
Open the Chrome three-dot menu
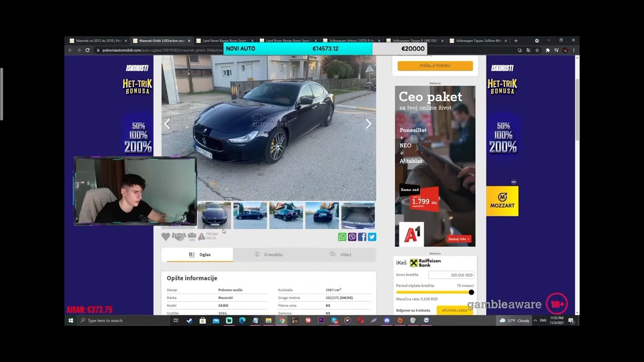(574, 50)
